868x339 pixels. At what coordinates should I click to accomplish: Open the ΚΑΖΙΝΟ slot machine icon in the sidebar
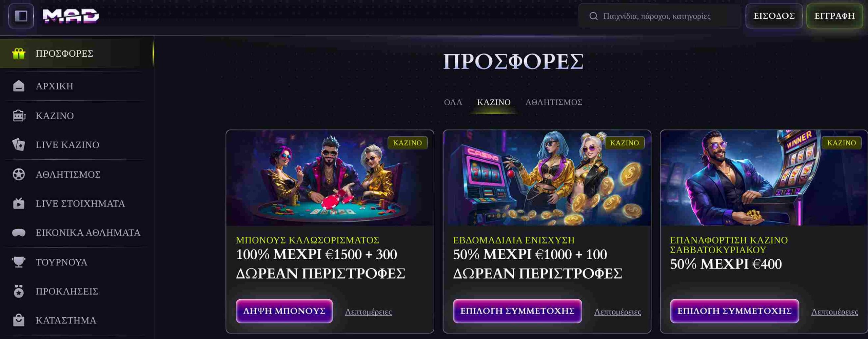tap(19, 116)
